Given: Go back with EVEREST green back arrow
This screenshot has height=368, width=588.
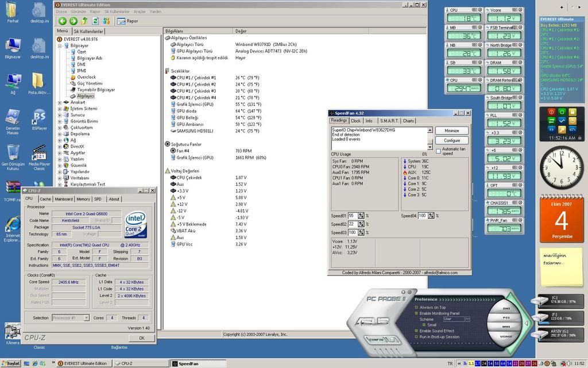Looking at the screenshot, I should 62,21.
